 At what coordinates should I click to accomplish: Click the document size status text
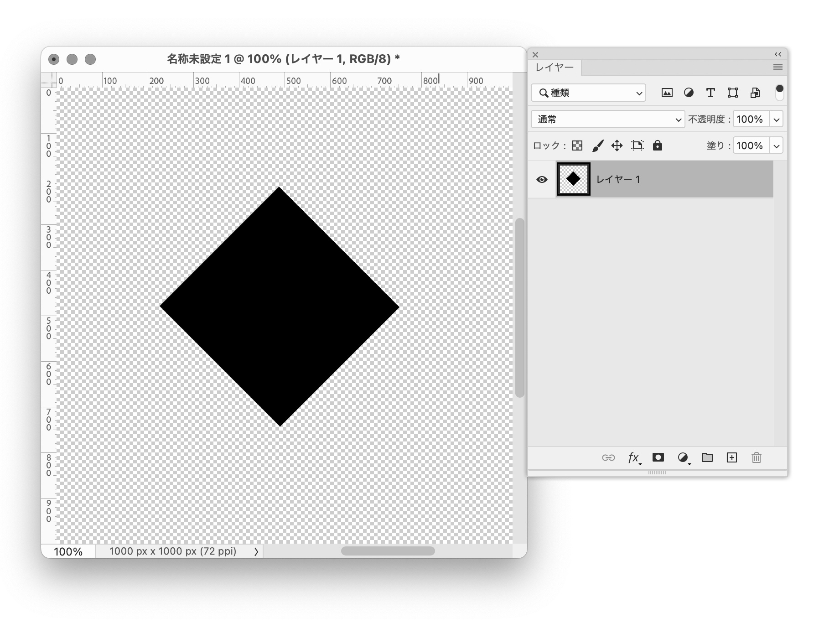(x=173, y=551)
